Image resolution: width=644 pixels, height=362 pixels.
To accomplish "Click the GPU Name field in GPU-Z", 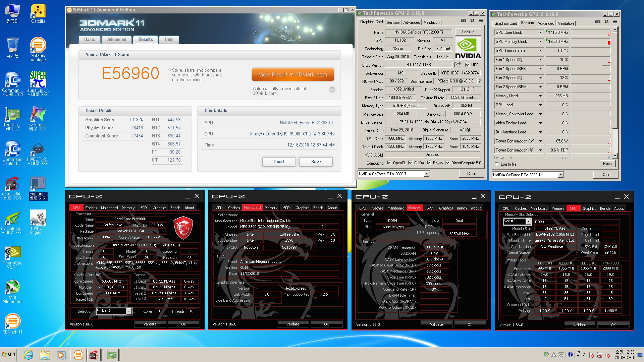I will tap(418, 32).
